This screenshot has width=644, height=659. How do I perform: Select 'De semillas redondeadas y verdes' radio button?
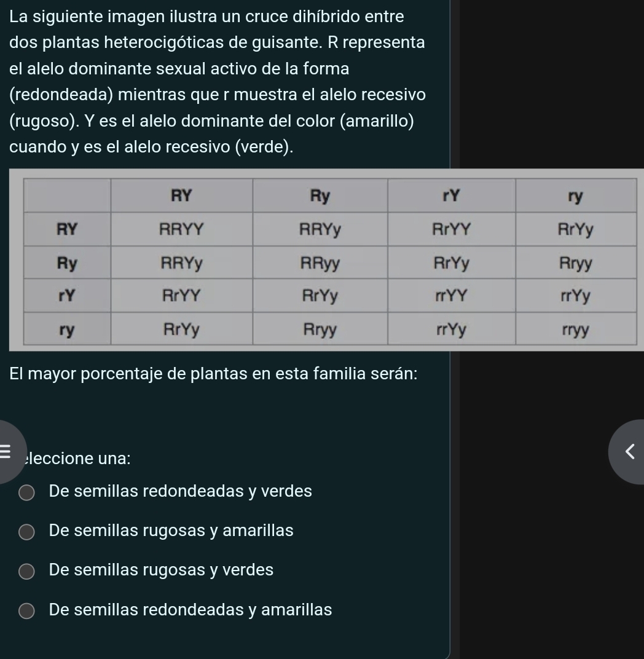pos(26,492)
